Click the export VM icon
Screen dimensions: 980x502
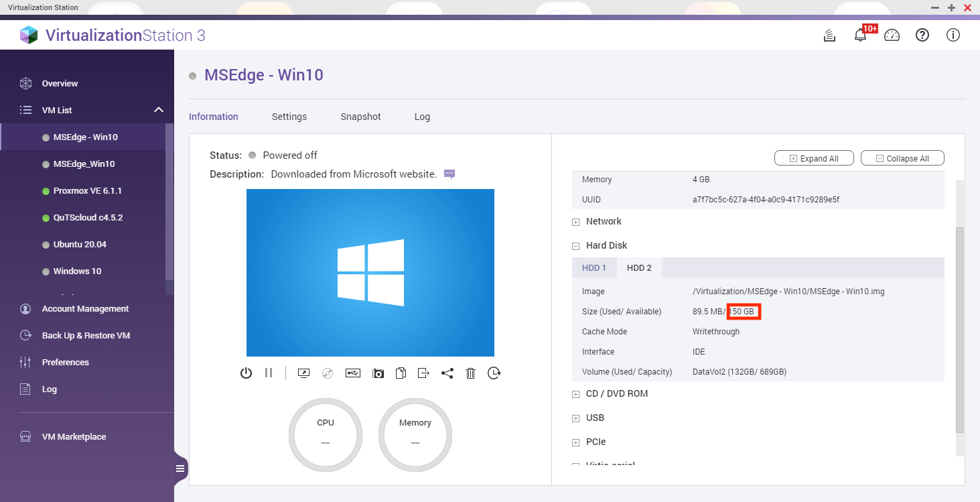point(423,373)
